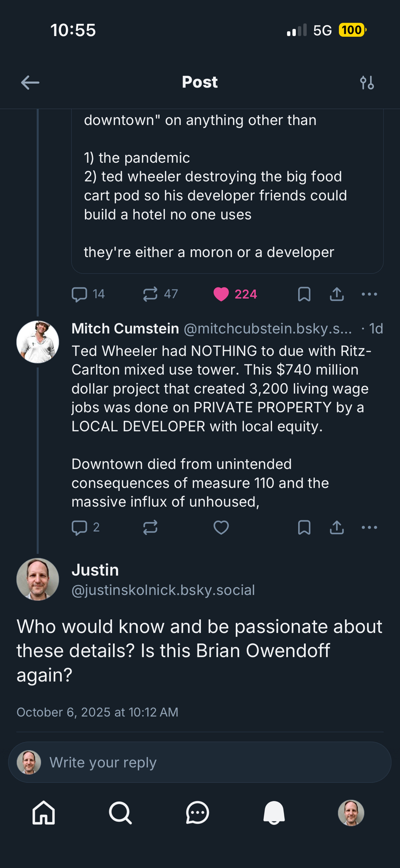Viewport: 400px width, 868px height.
Task: Open more options on top post
Action: (369, 294)
